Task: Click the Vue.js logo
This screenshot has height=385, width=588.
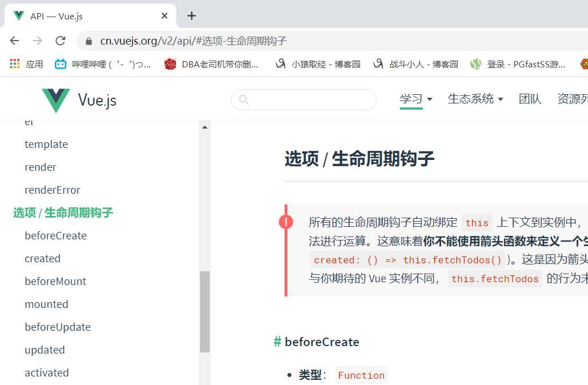Action: click(55, 100)
